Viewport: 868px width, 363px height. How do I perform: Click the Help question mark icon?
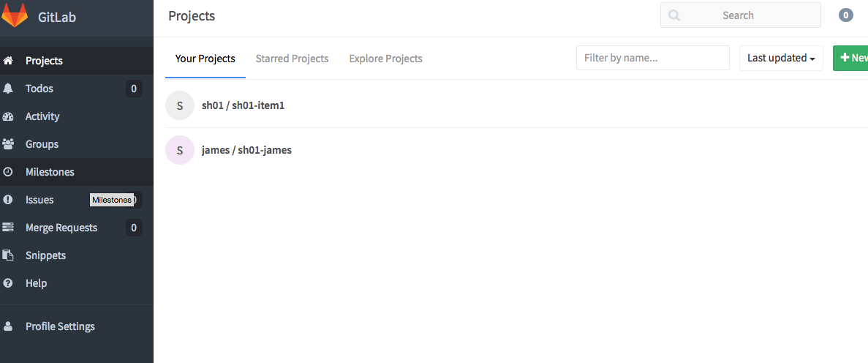point(9,283)
